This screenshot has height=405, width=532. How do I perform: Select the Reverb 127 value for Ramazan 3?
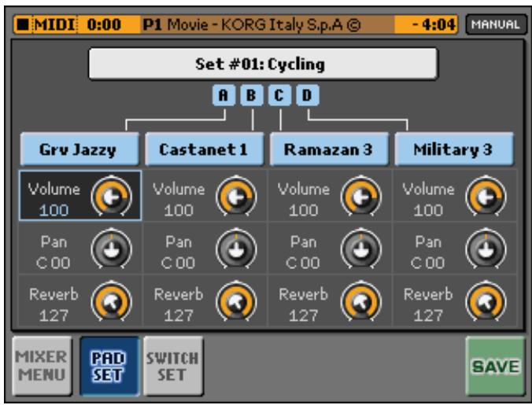(x=304, y=316)
